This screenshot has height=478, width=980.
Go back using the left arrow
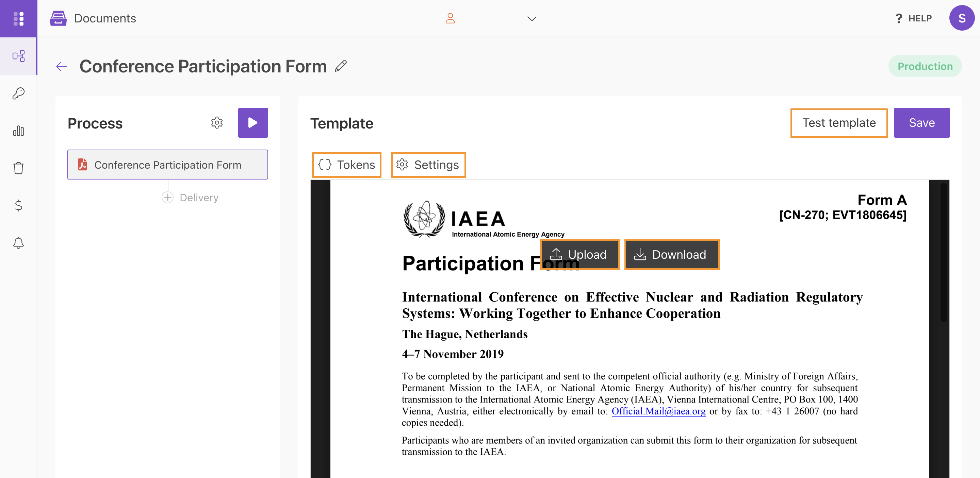point(61,67)
